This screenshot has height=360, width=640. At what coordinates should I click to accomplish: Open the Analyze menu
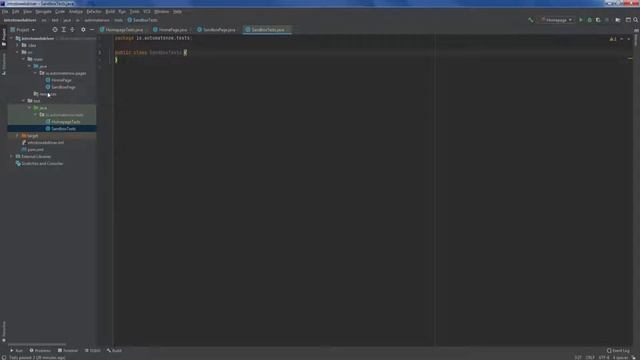click(76, 11)
